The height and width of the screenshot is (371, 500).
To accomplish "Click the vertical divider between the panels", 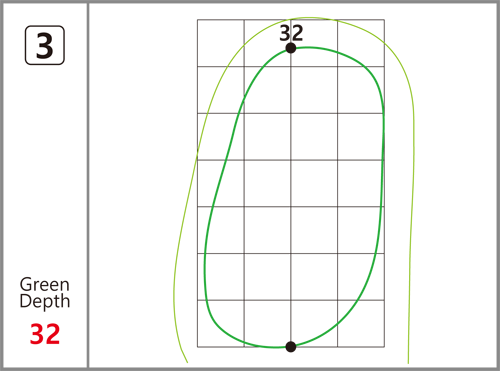I will coord(88,185).
